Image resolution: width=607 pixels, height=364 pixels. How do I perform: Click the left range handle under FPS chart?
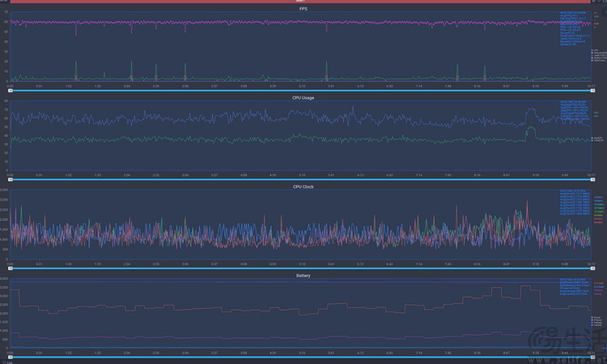click(11, 91)
